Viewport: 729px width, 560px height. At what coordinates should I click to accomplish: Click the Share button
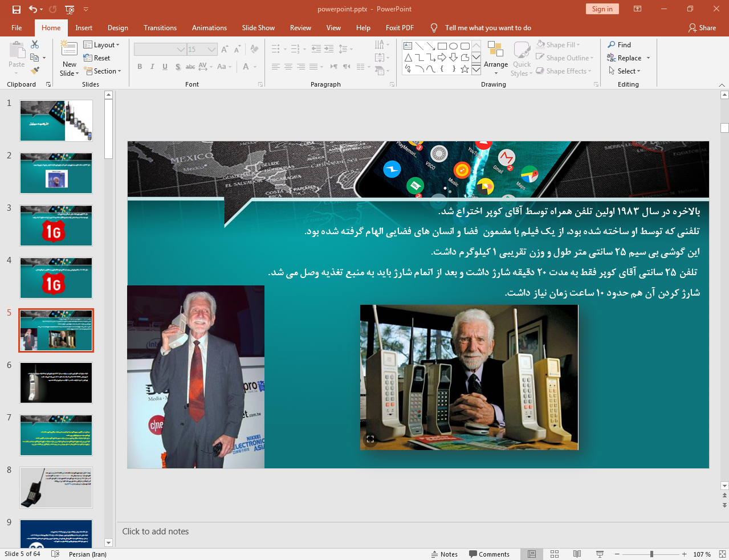tap(702, 27)
